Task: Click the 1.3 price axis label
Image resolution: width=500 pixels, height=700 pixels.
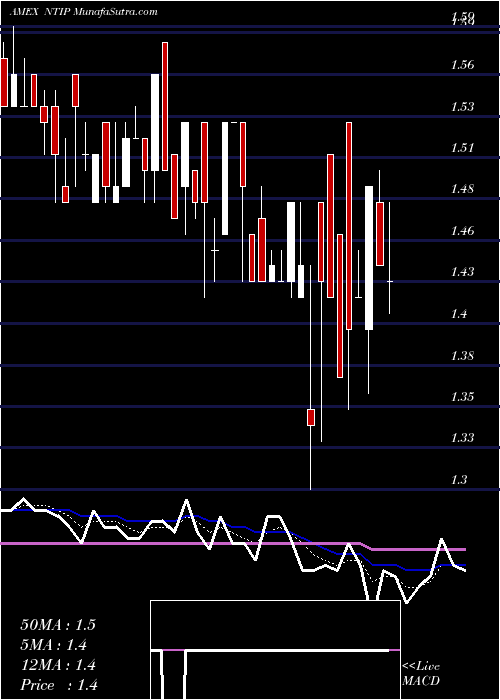Action: [x=459, y=480]
